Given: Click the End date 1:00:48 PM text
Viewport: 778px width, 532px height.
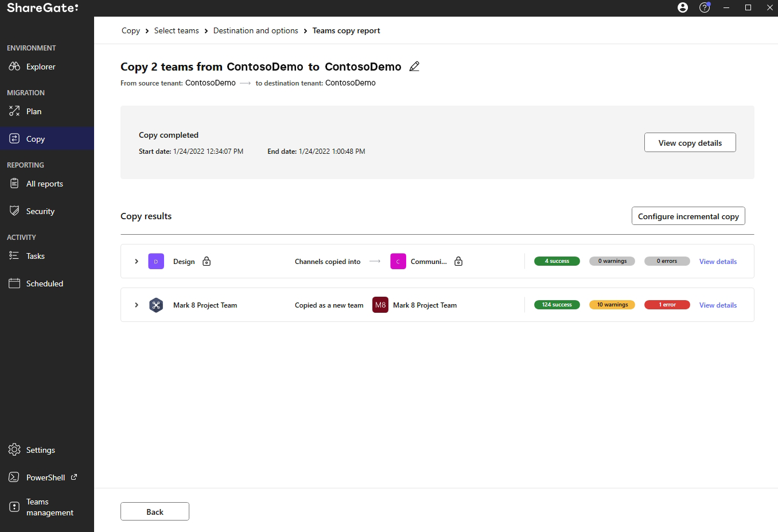Looking at the screenshot, I should tap(316, 152).
